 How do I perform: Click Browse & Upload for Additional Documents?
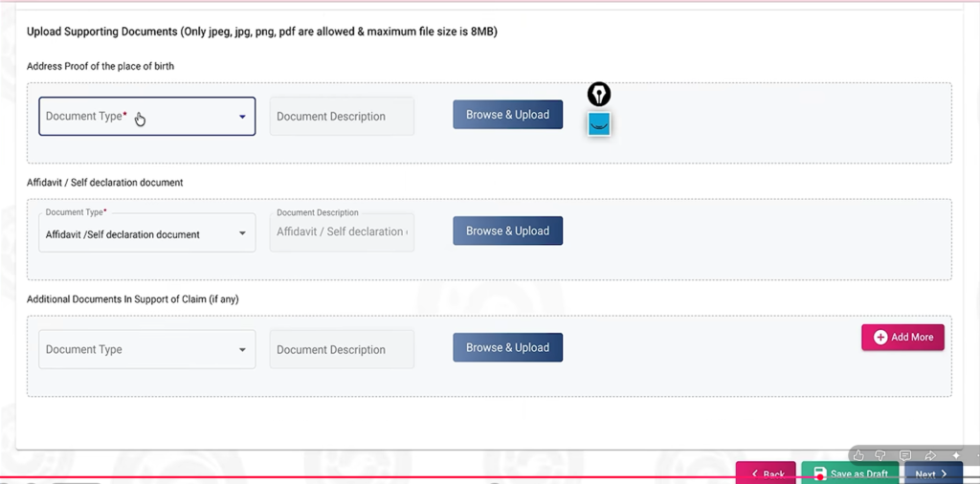coord(507,347)
